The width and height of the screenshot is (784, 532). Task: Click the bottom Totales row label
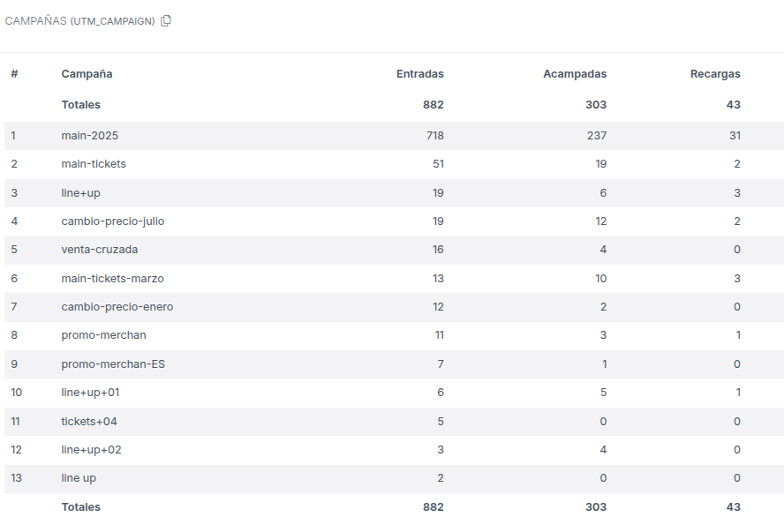pos(80,507)
